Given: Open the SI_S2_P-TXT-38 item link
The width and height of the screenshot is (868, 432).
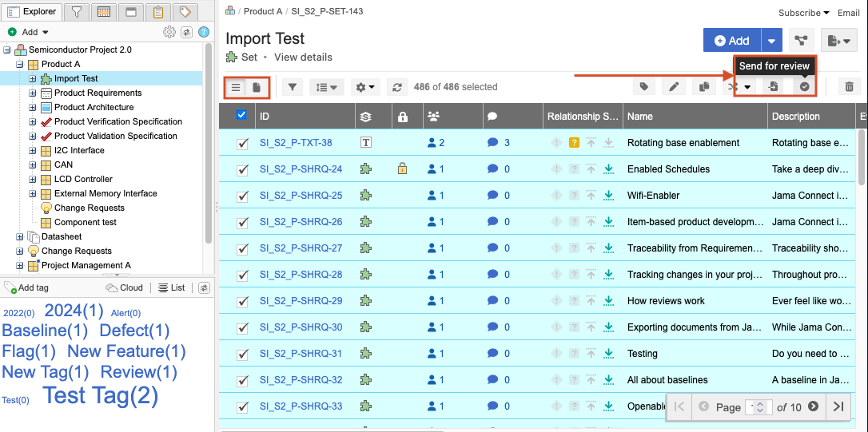Looking at the screenshot, I should coord(296,143).
